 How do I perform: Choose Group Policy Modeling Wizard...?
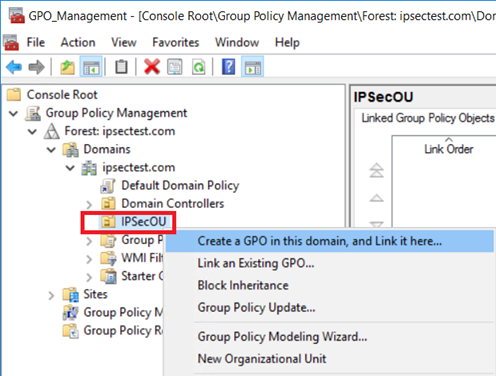coord(330,337)
